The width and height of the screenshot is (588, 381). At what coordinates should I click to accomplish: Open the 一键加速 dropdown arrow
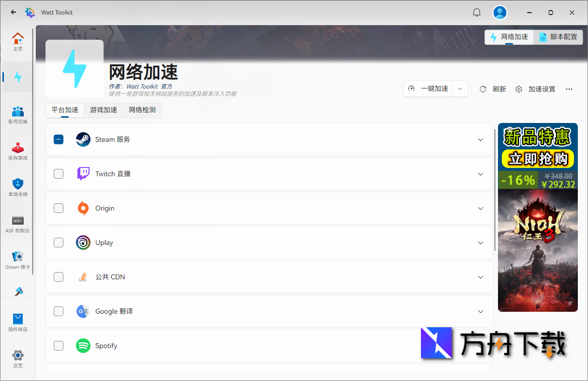(x=460, y=89)
